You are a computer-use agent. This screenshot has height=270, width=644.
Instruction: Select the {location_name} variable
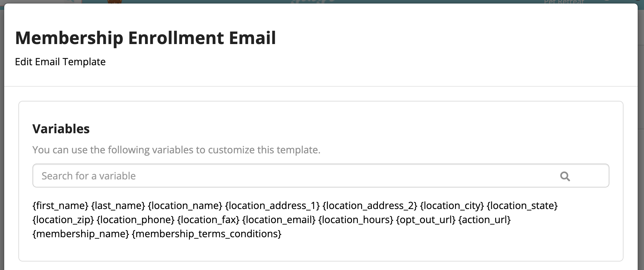185,205
